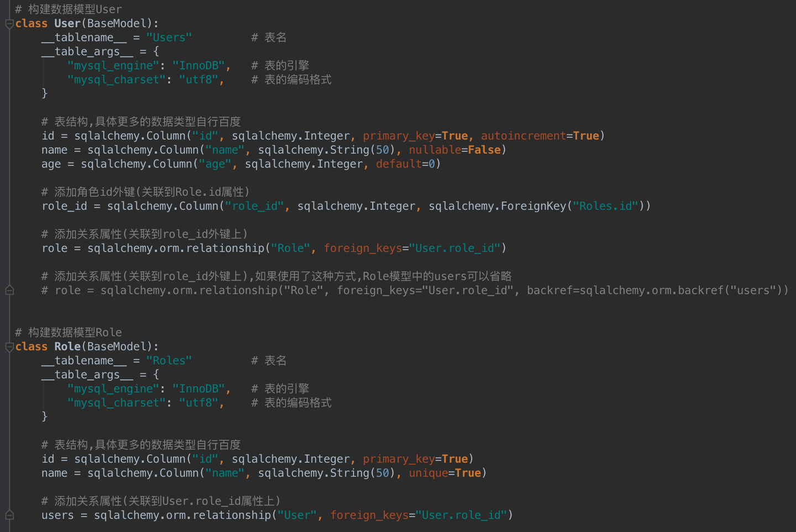Click backref= in the commented role line
Screen dimensions: 796x532
tap(553, 291)
